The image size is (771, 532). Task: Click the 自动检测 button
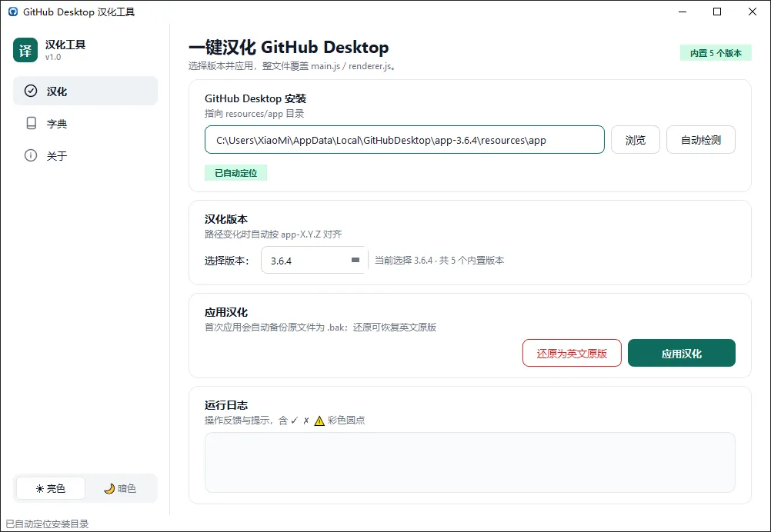coord(701,140)
